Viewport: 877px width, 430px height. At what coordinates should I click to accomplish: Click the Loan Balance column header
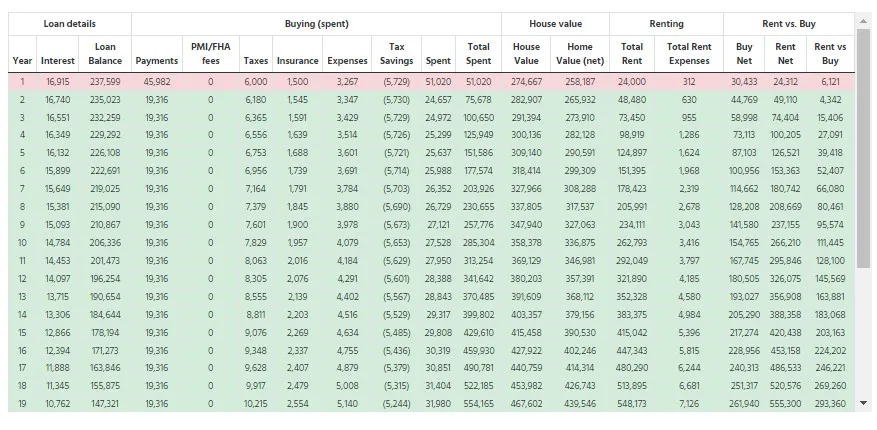point(105,54)
